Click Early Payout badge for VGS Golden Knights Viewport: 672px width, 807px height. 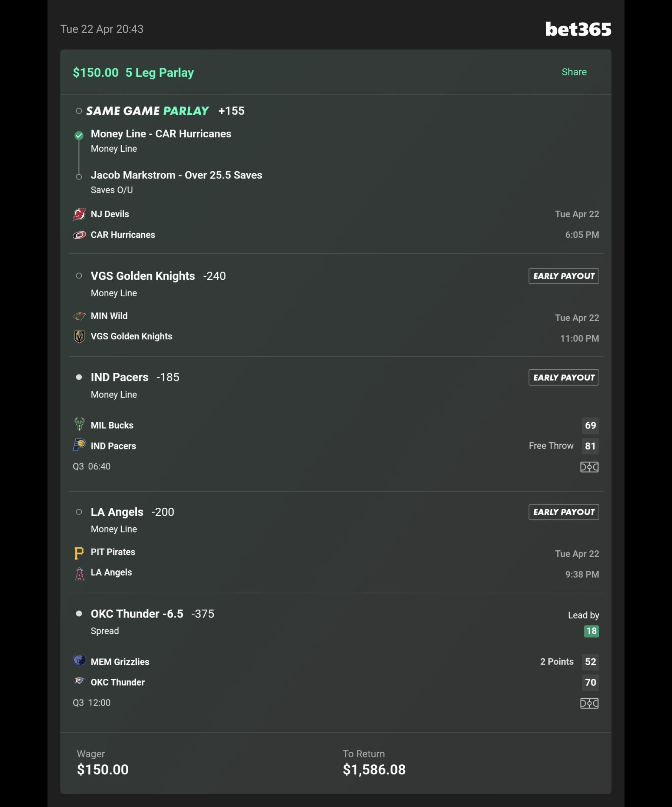click(x=564, y=276)
